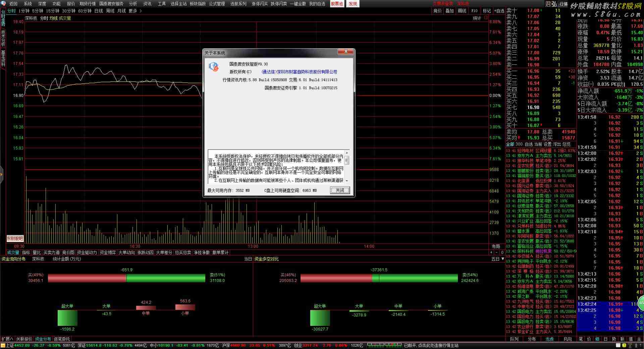
Task: Switch to 日线 daily chart tab
Action: click(x=99, y=11)
